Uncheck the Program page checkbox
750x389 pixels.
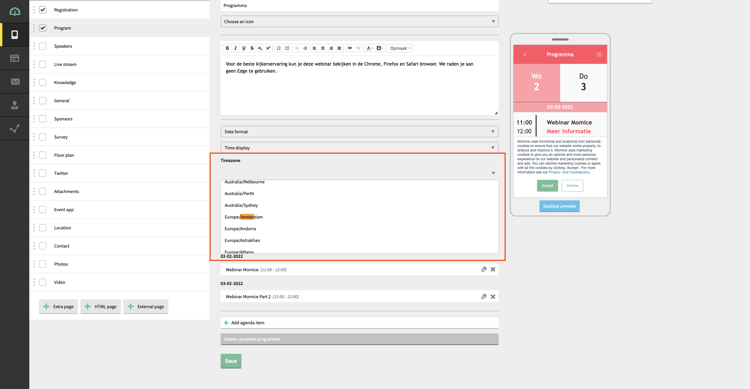(x=43, y=28)
